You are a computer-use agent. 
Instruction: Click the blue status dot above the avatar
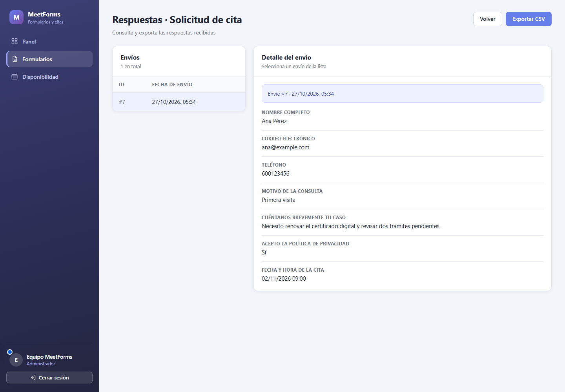tap(10, 352)
